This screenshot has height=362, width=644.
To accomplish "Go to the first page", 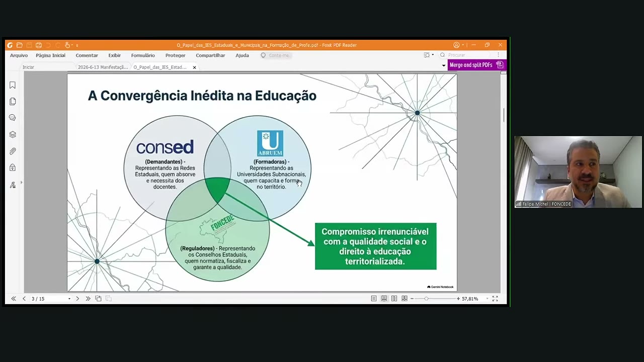I will click(14, 299).
